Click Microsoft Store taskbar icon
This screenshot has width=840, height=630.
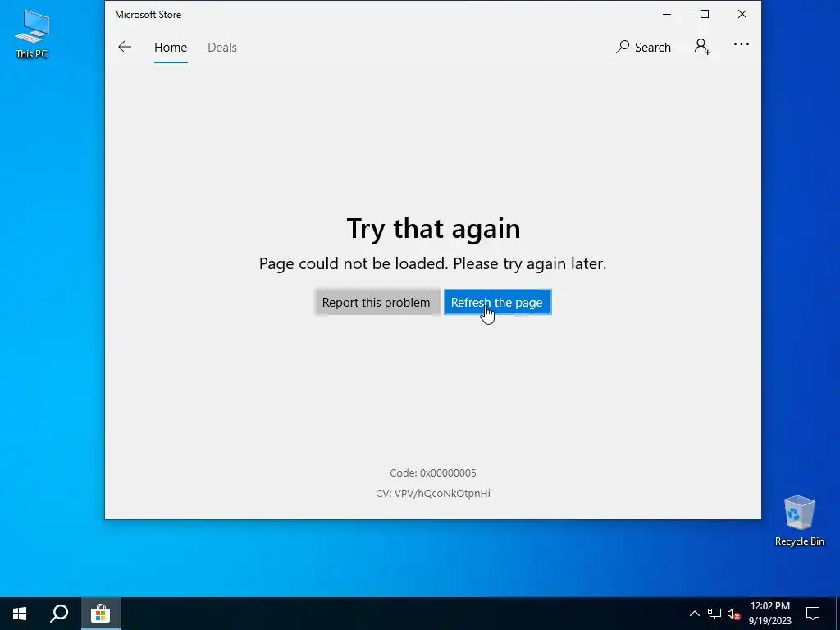pos(100,614)
